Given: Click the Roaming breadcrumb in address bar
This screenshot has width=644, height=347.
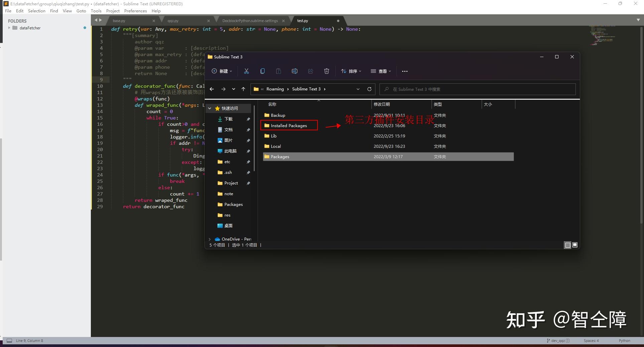Looking at the screenshot, I should pos(275,89).
